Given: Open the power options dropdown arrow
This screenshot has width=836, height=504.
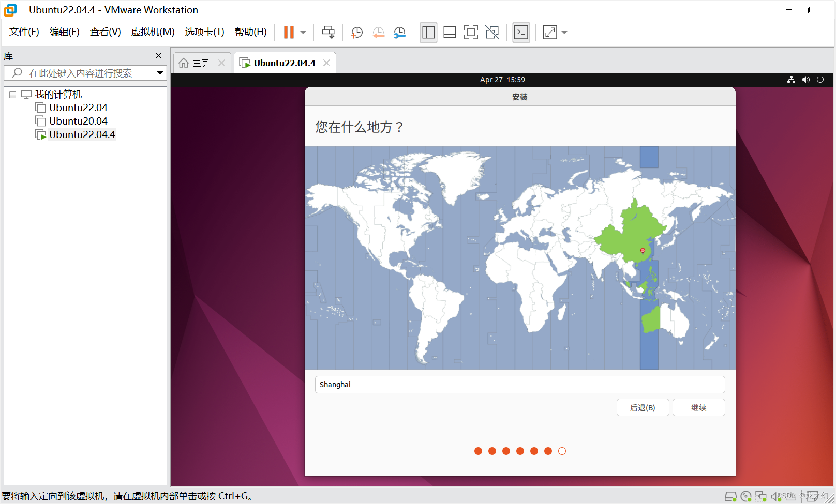Looking at the screenshot, I should (x=303, y=32).
